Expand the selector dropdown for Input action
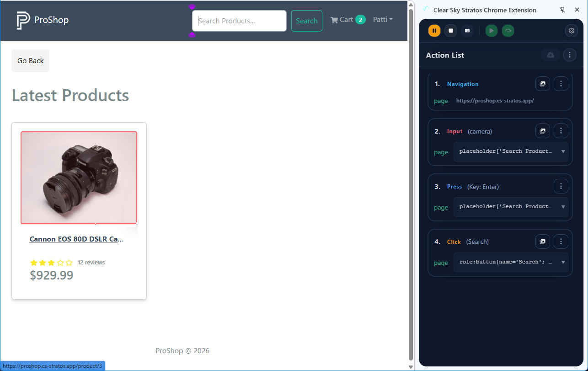The image size is (588, 371). (x=563, y=151)
